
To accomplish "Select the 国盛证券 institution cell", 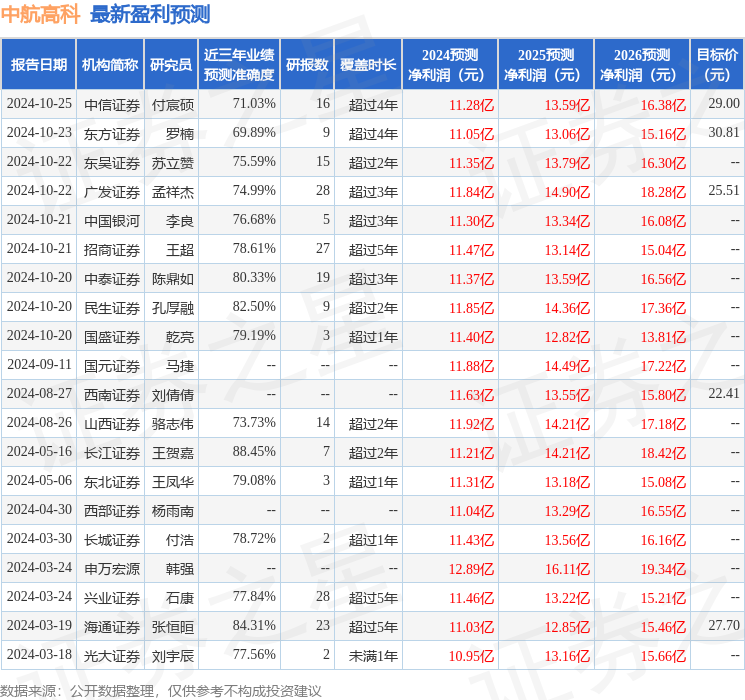I will pos(112,337).
